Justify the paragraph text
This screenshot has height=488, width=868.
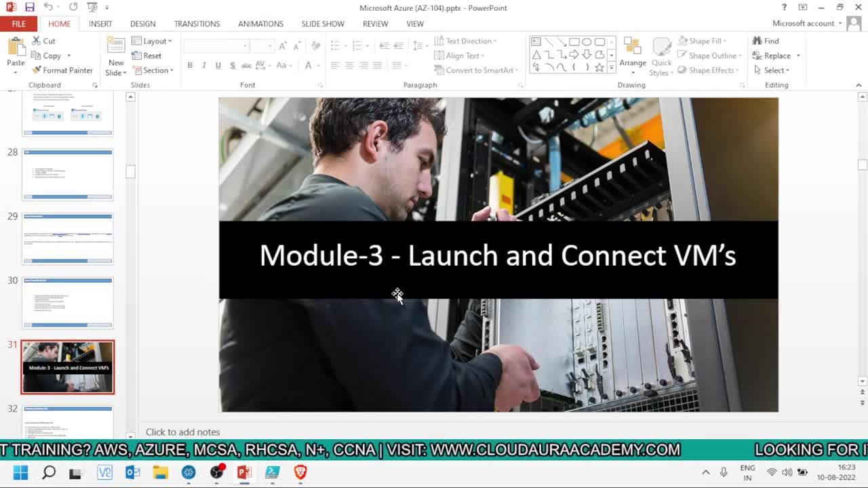378,65
